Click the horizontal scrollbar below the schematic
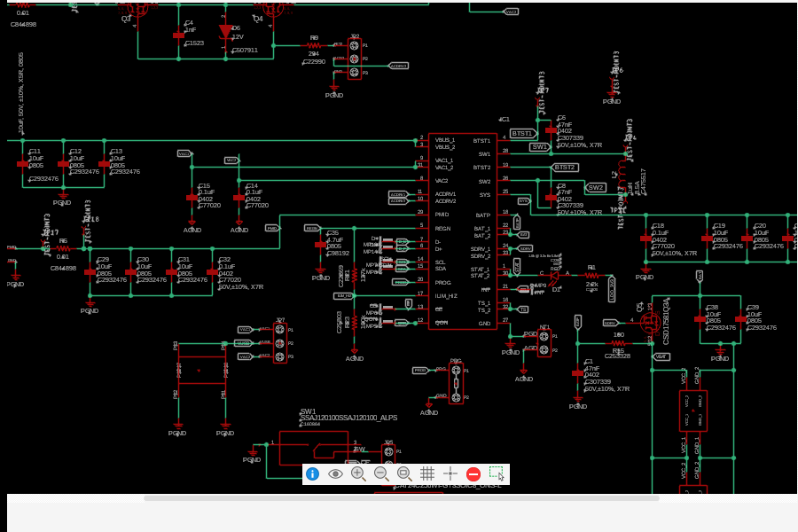798x532 pixels. point(402,498)
